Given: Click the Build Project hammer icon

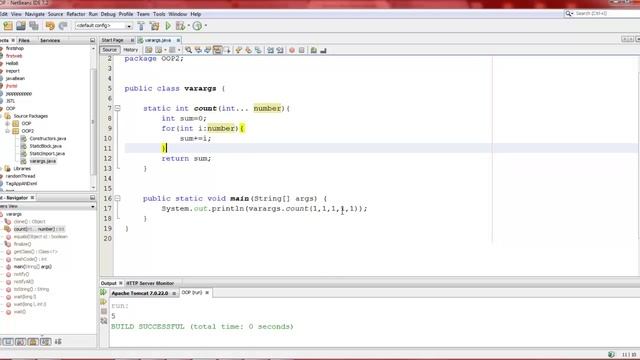Looking at the screenshot, I should (x=141, y=26).
